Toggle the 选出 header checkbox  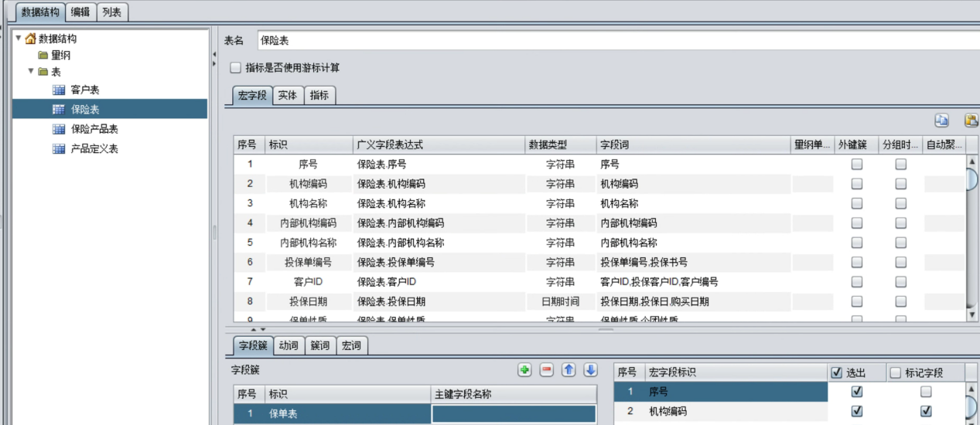[x=837, y=373]
